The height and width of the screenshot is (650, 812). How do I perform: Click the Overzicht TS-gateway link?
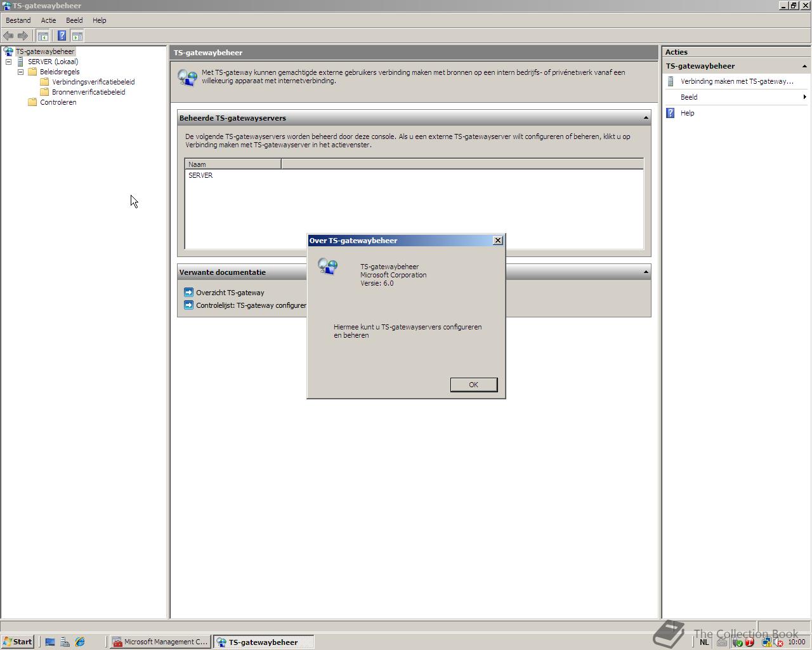pyautogui.click(x=230, y=293)
